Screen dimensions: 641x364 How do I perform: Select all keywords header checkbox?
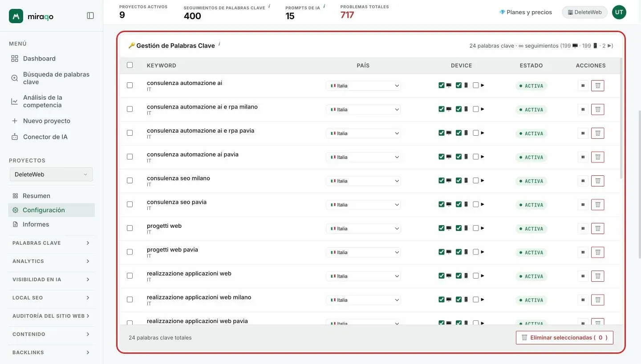click(130, 65)
